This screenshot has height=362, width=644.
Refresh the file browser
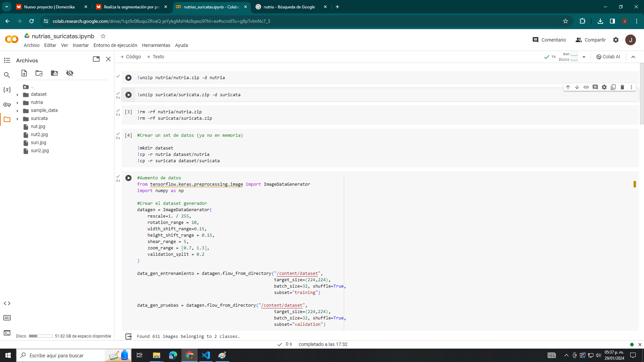click(x=39, y=73)
